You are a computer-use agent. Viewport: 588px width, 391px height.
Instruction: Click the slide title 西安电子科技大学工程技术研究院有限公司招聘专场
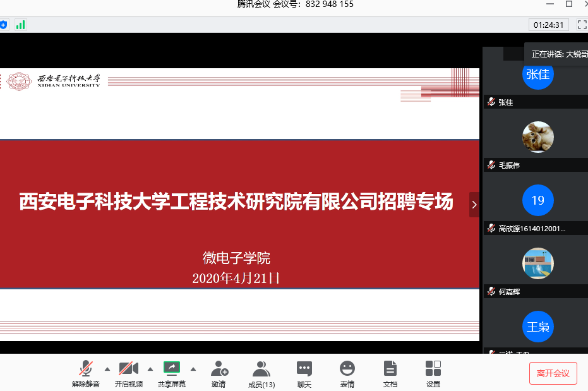236,202
